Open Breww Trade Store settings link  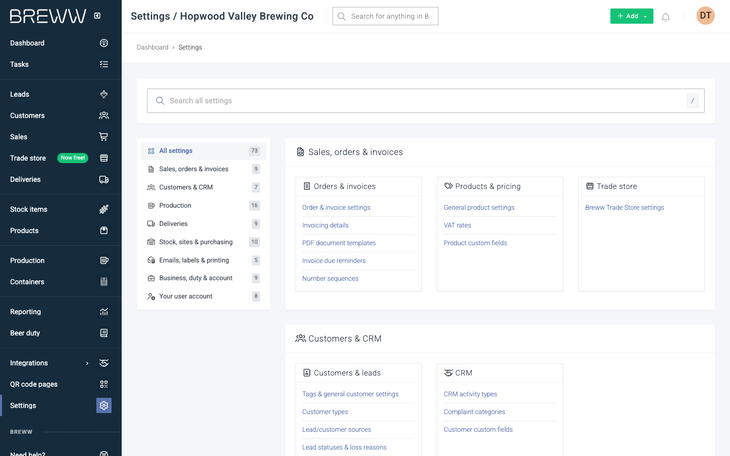[x=624, y=208]
